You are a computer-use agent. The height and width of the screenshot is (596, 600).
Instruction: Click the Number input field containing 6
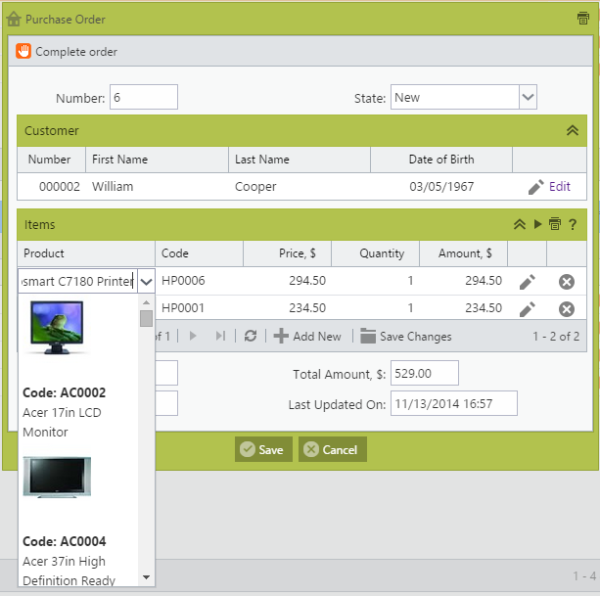coord(143,97)
